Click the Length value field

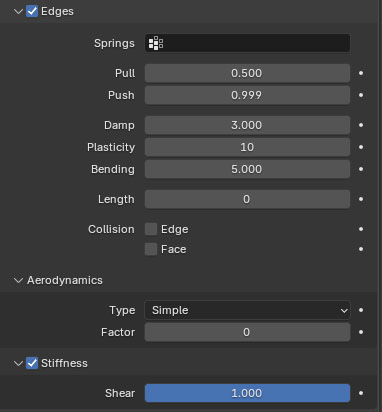click(x=247, y=199)
